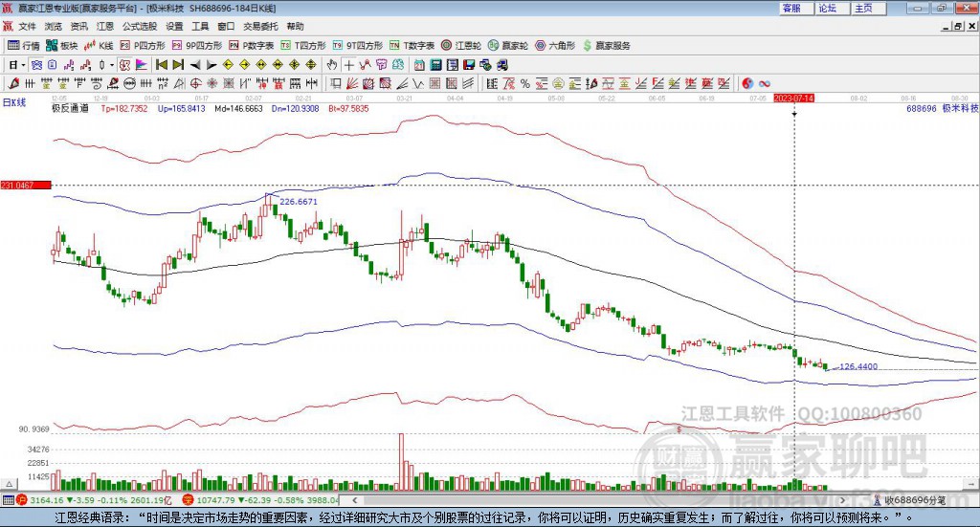
Task: Open the 公式选股 menu
Action: point(140,26)
